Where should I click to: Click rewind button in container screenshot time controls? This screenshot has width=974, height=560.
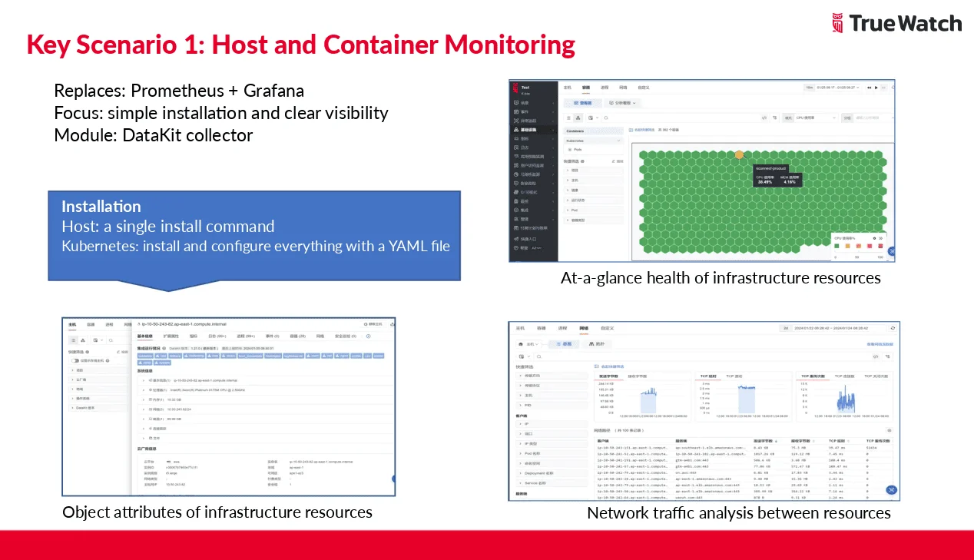pyautogui.click(x=870, y=88)
